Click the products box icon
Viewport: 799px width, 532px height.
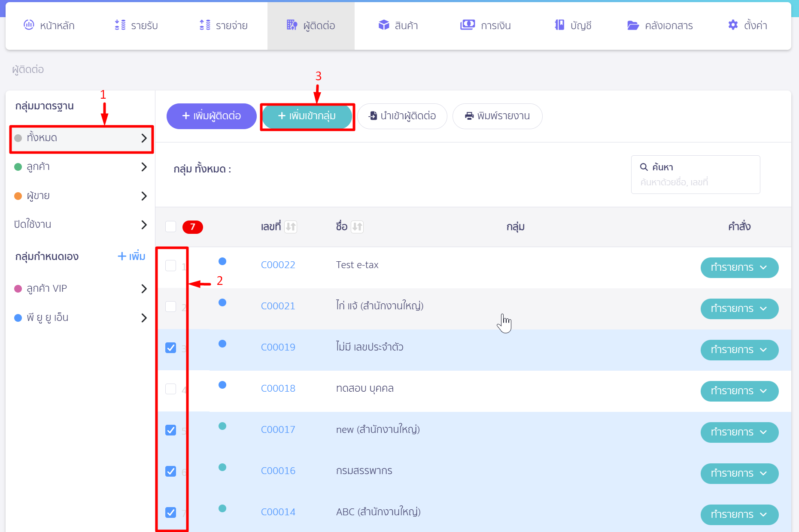pos(384,25)
